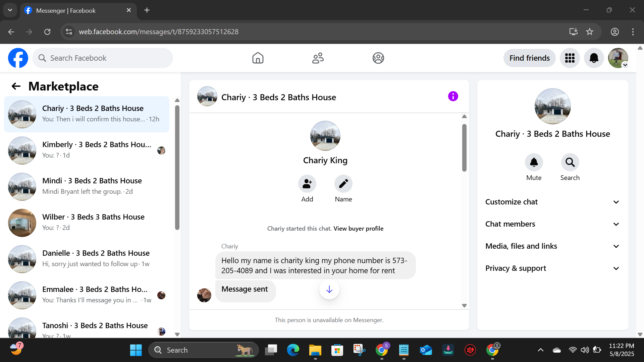Select the Messenger | Facebook tab
Image resolution: width=644 pixels, height=362 pixels.
(x=78, y=11)
